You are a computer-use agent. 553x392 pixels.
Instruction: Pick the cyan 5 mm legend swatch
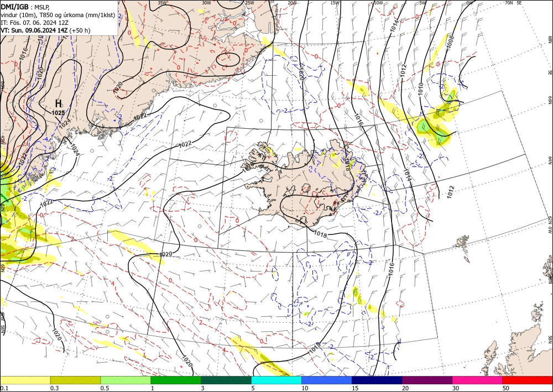276,380
